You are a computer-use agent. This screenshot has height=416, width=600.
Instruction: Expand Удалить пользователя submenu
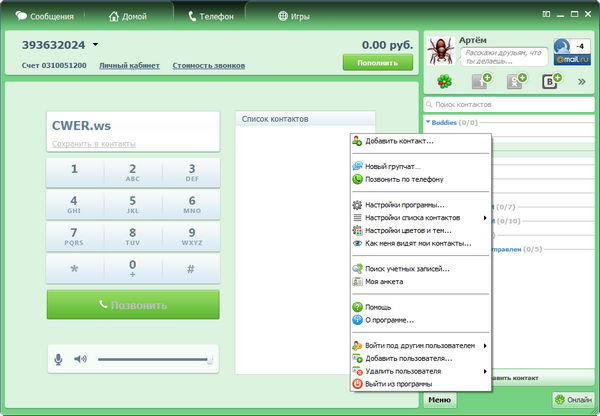pyautogui.click(x=421, y=371)
